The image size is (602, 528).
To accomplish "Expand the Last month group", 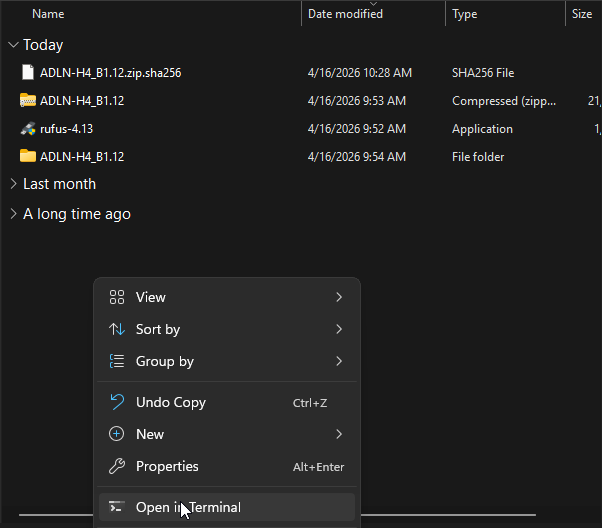I will click(13, 184).
